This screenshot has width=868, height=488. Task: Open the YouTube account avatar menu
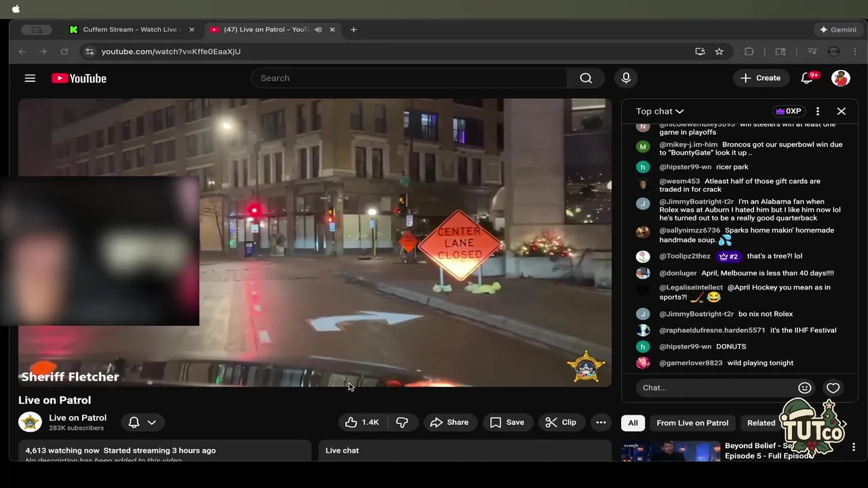[x=841, y=78]
